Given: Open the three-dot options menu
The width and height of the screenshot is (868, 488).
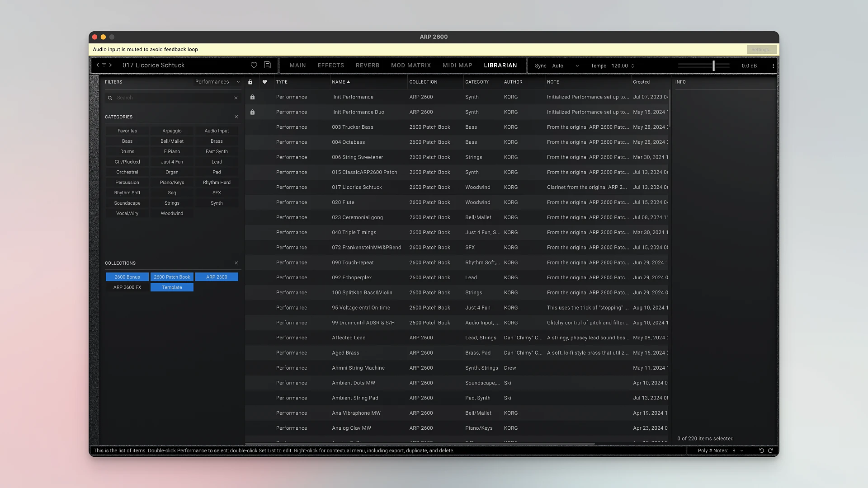Looking at the screenshot, I should 774,66.
